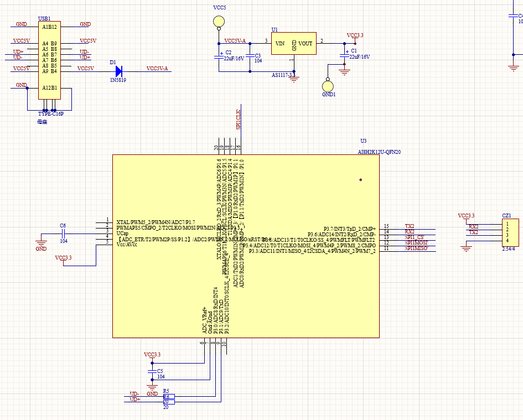Click the 'SPI1MISO' net label
Viewport: 523px width, 420px height.
[x=416, y=248]
